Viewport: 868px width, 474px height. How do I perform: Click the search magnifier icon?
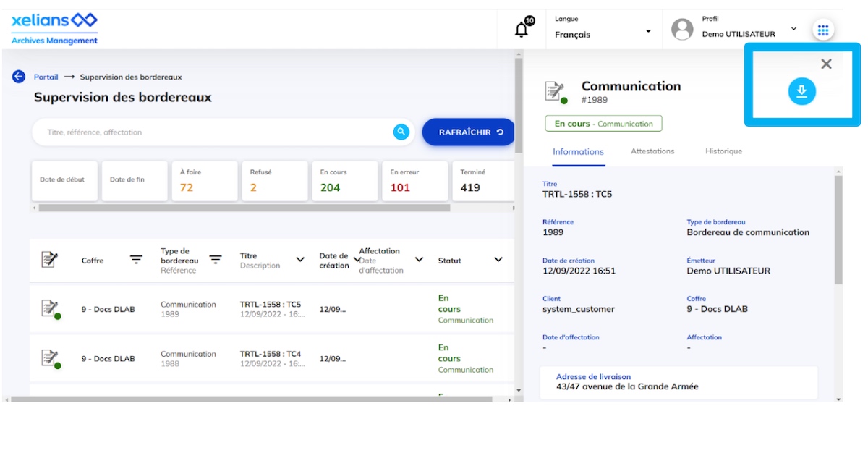pos(401,132)
